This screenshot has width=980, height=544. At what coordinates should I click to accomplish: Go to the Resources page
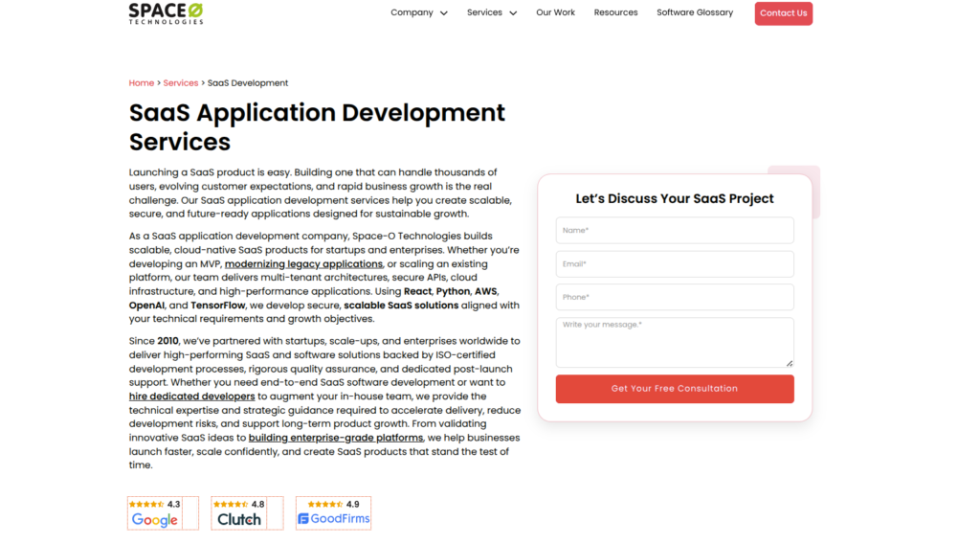click(615, 12)
